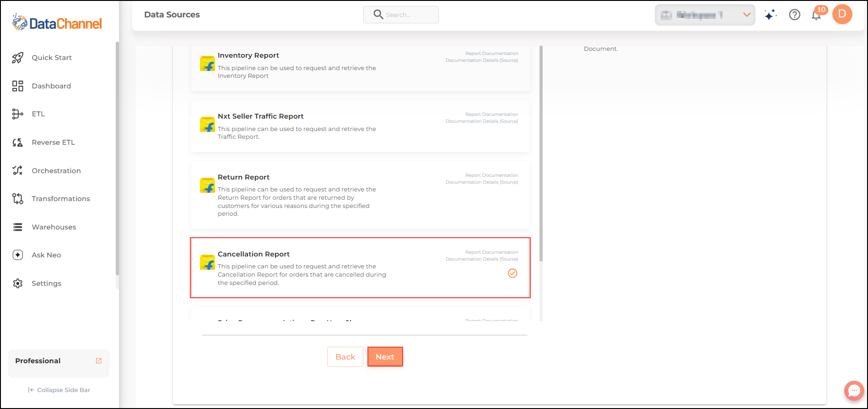Open the chat support bubble
Image resolution: width=868 pixels, height=409 pixels.
point(854,391)
